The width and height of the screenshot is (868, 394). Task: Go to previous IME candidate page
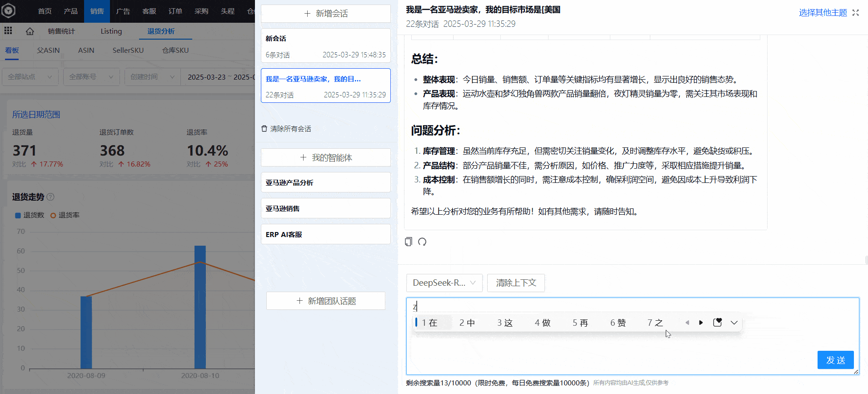point(687,323)
